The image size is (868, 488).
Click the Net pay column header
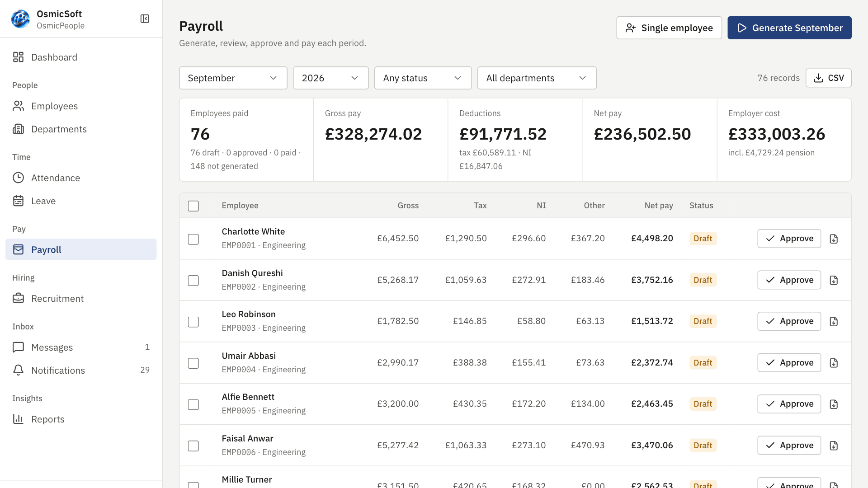click(659, 206)
